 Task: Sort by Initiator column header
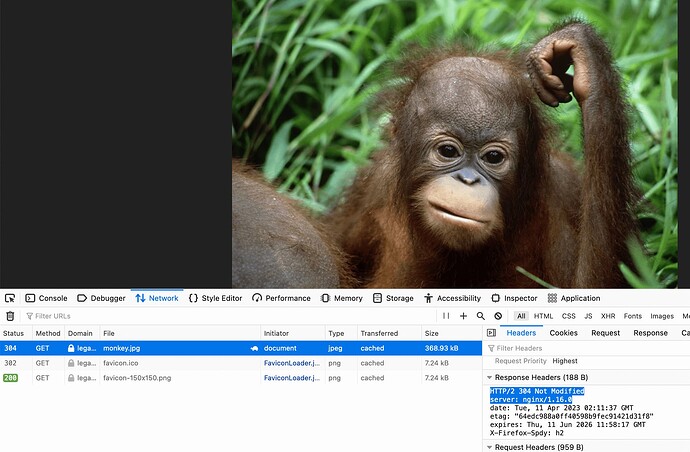coord(293,333)
